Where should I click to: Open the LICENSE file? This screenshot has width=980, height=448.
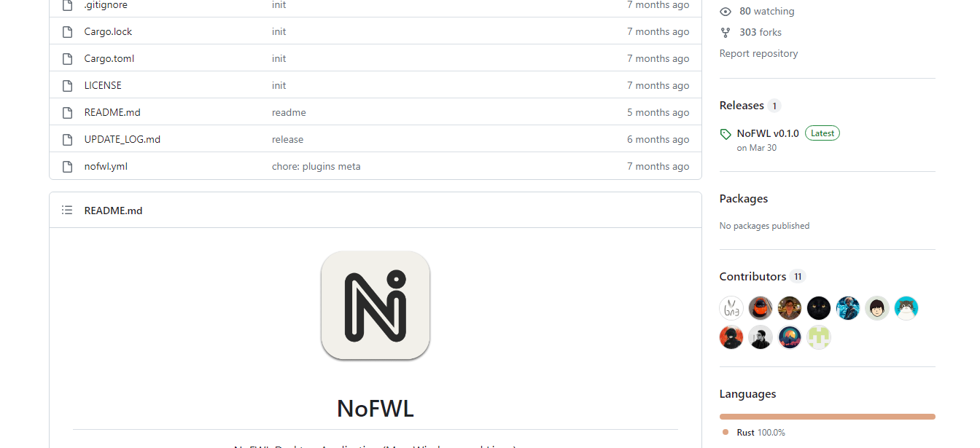coord(103,85)
